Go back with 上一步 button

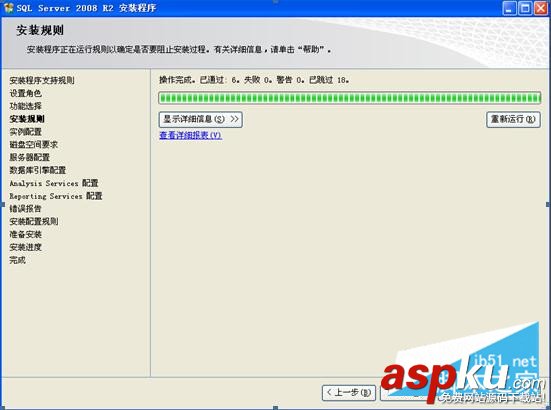click(x=349, y=392)
